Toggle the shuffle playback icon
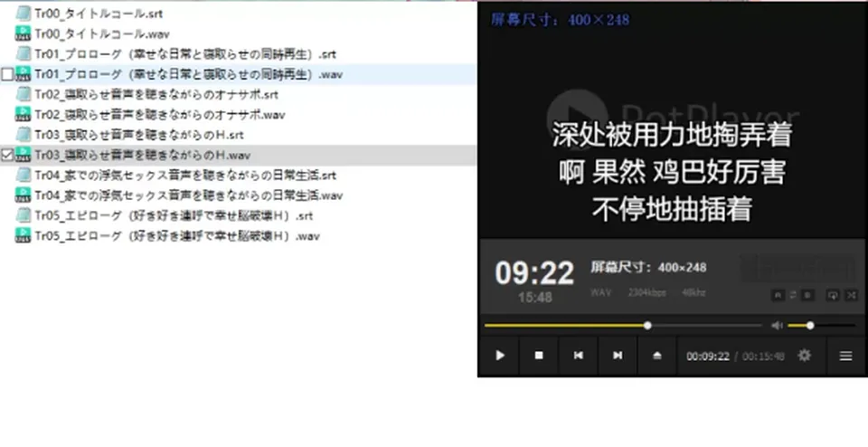The width and height of the screenshot is (868, 447). point(852,295)
